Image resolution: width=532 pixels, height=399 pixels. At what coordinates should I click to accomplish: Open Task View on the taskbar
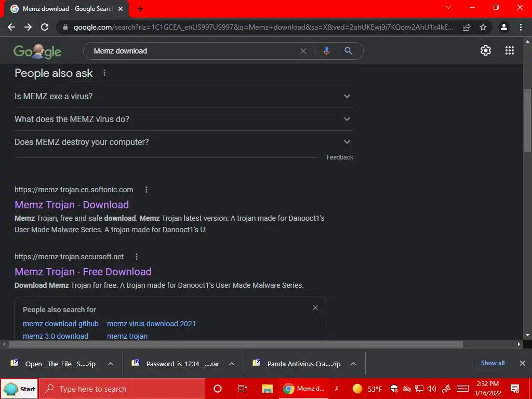coord(242,389)
